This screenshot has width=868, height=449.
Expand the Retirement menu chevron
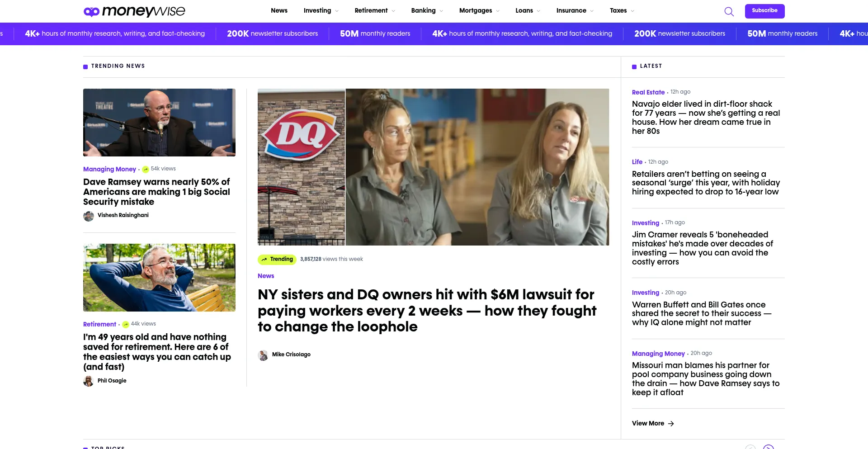pos(393,11)
